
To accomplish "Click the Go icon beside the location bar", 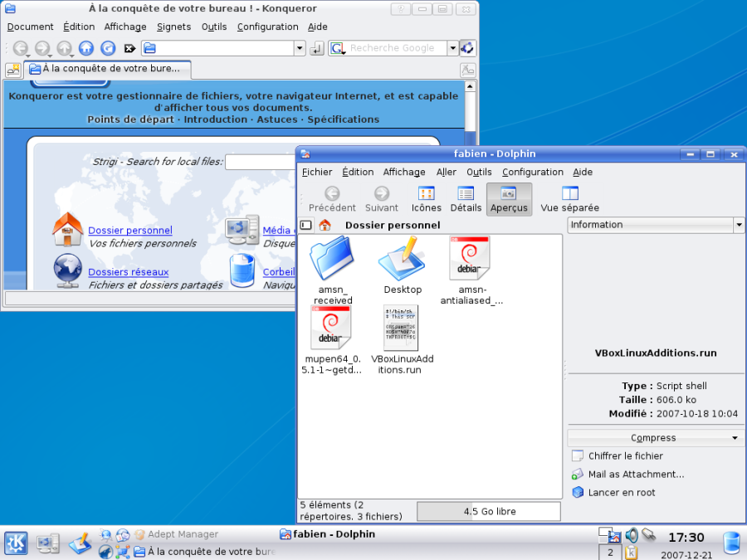I will click(x=317, y=48).
